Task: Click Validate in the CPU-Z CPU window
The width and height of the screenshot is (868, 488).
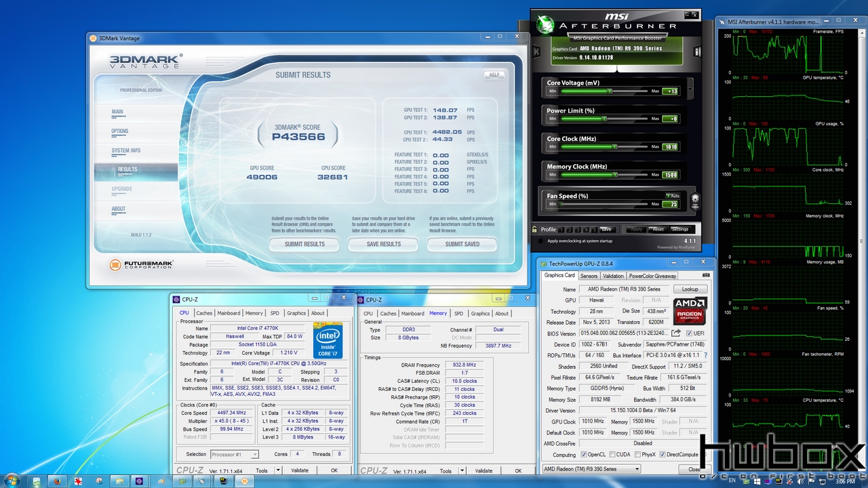Action: point(299,470)
